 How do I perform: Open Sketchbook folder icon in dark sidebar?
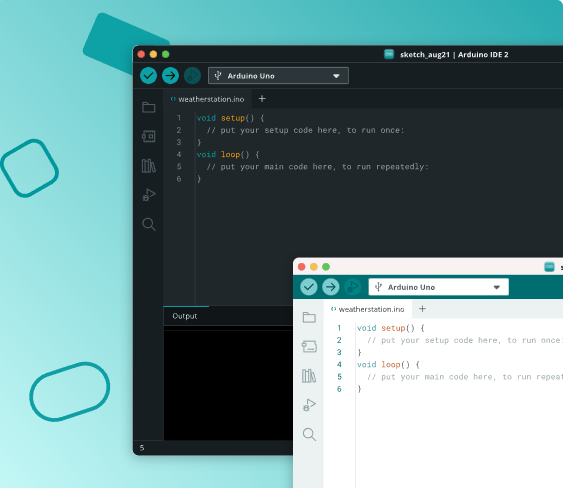click(x=149, y=107)
